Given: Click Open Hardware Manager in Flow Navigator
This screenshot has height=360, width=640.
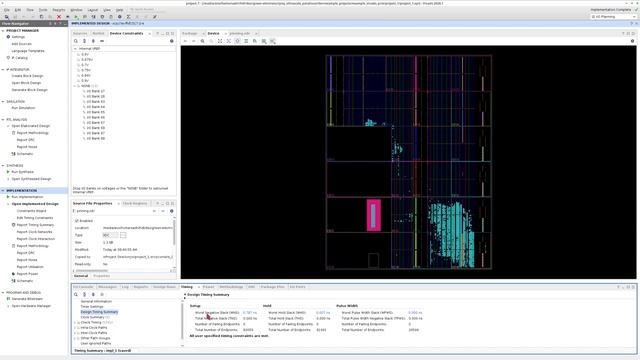Looking at the screenshot, I should [x=31, y=306].
